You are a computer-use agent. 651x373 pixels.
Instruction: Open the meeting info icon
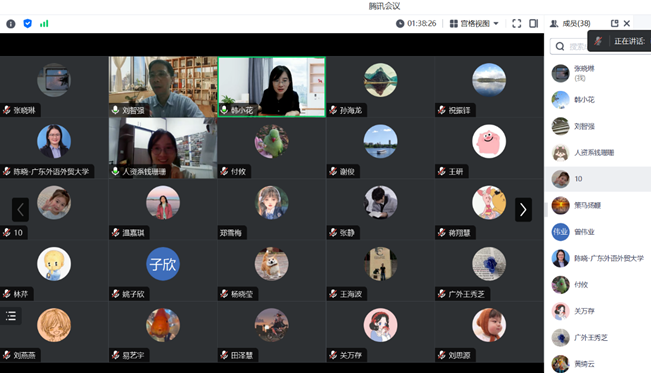(x=11, y=24)
